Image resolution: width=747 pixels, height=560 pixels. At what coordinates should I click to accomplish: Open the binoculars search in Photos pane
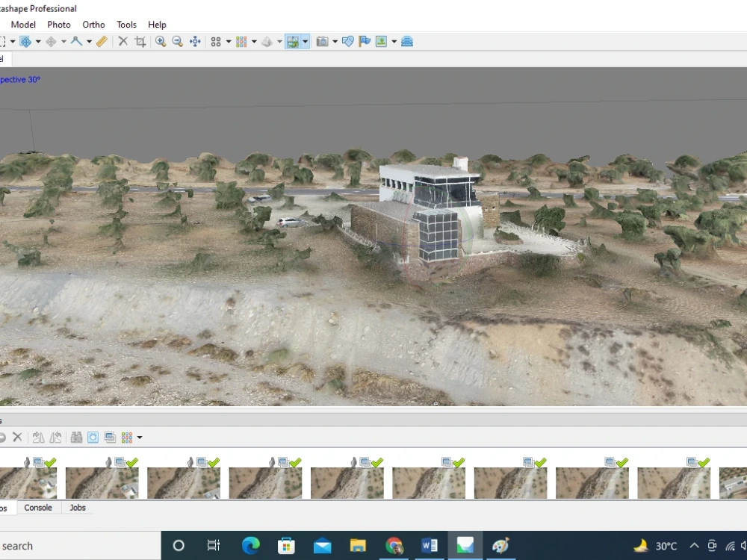point(78,438)
